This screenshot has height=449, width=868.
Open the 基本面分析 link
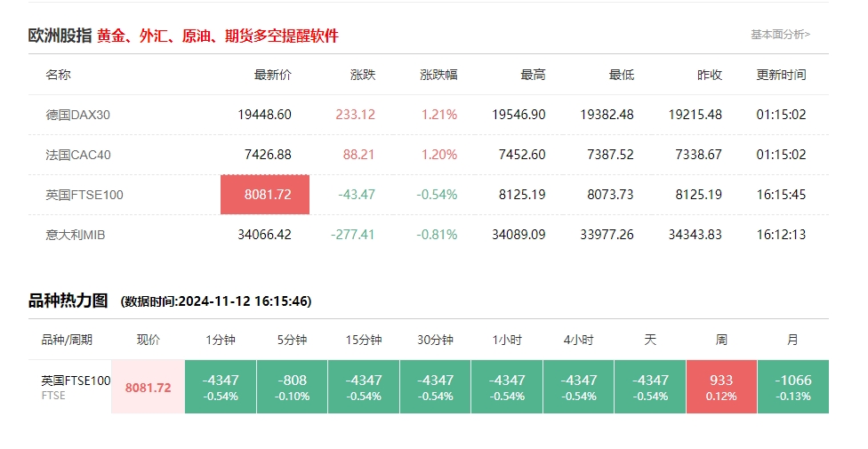pyautogui.click(x=780, y=35)
